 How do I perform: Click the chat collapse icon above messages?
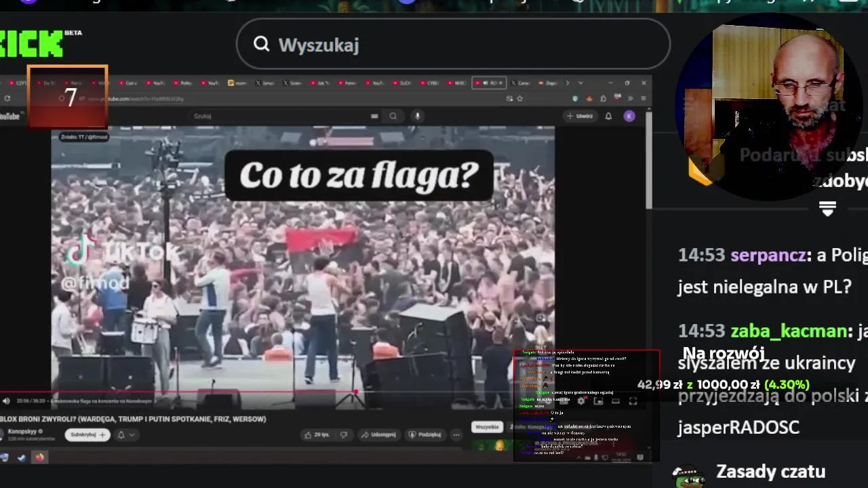click(827, 209)
